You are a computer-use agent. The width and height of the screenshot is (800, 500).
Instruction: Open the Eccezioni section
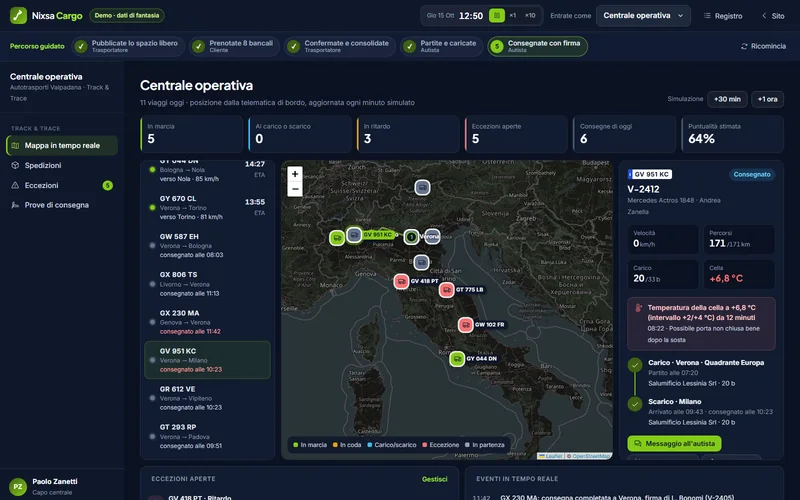pyautogui.click(x=62, y=185)
